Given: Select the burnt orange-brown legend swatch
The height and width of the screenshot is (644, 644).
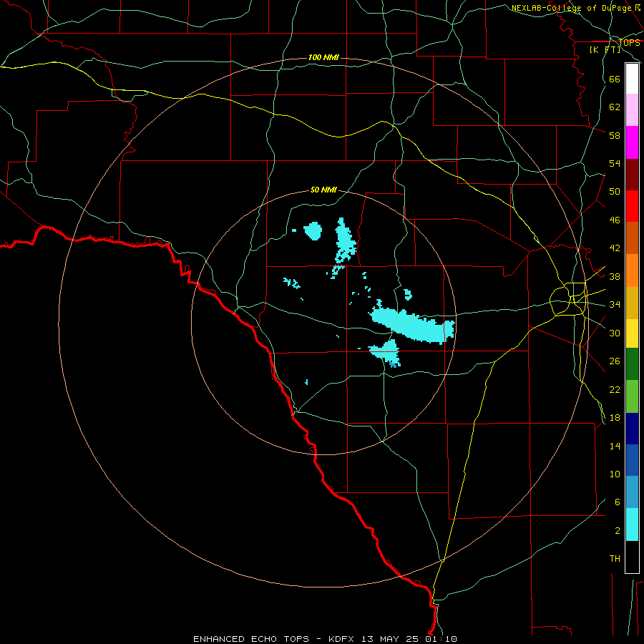Looking at the screenshot, I should [632, 238].
